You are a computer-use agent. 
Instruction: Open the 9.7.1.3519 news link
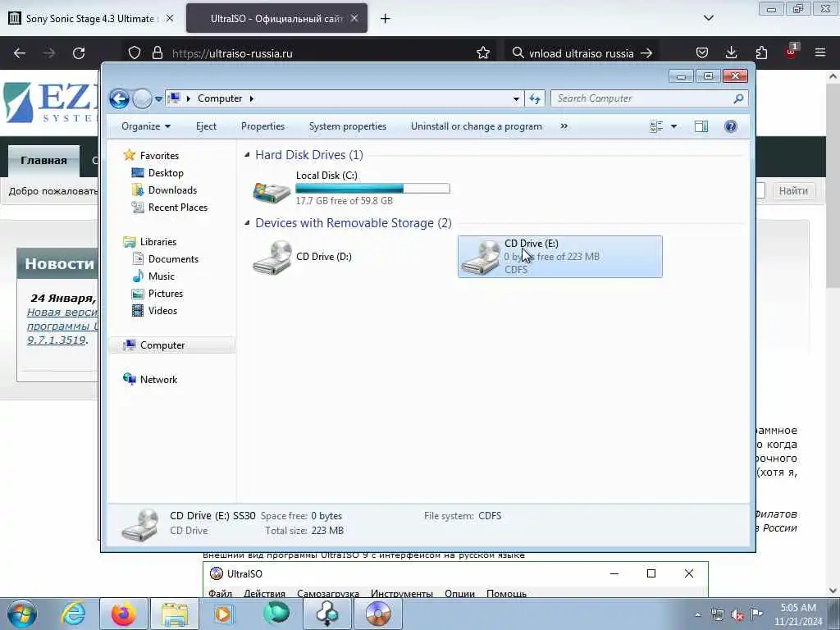tap(57, 340)
